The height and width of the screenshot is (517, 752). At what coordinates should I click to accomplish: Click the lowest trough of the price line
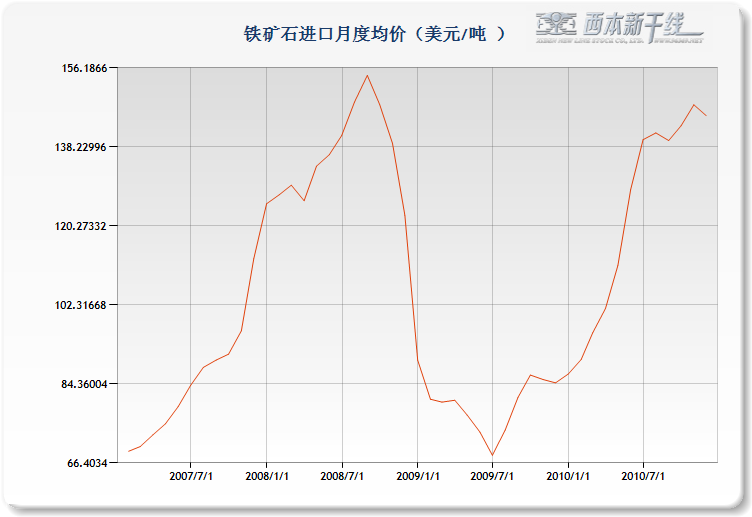[x=493, y=455]
